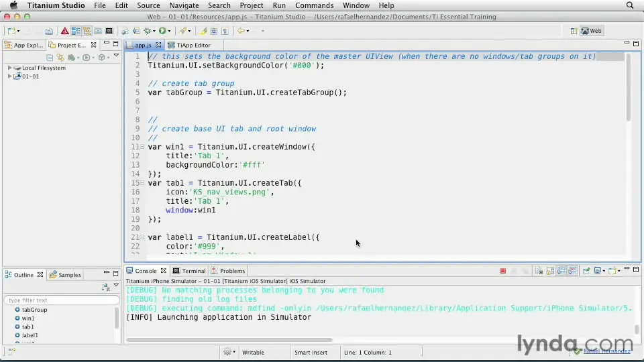Toggle the Show hierarchy toolbar icon

87,31
